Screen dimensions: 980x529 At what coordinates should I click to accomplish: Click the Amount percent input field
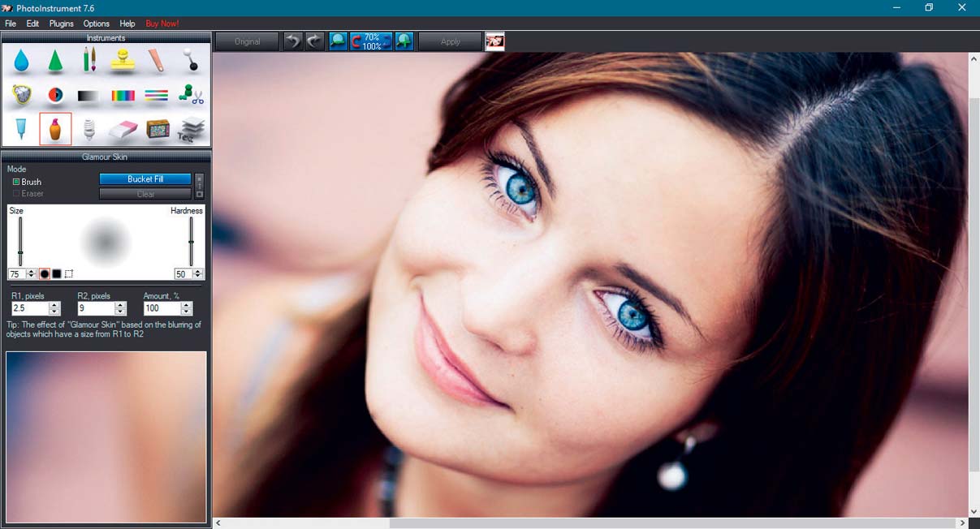tap(162, 308)
